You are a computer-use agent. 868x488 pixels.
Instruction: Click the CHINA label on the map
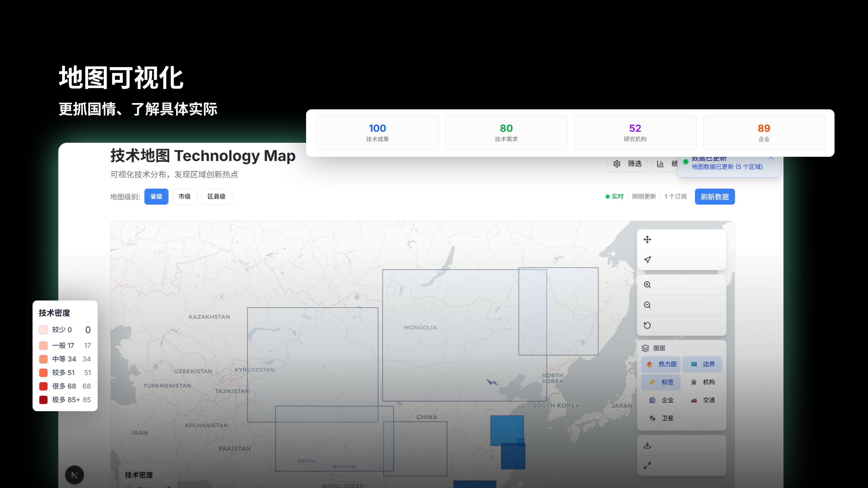coord(427,417)
